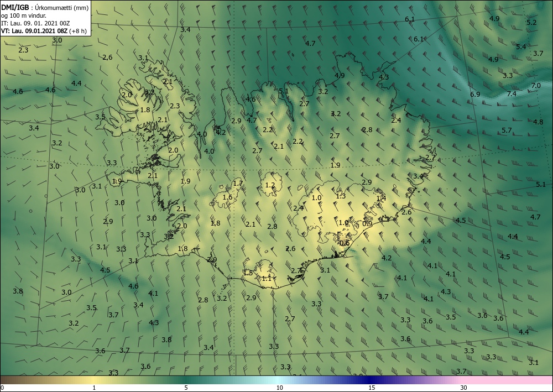Click the 5.2 value on the map
Image resolution: width=553 pixels, height=392 pixels.
[x=531, y=23]
